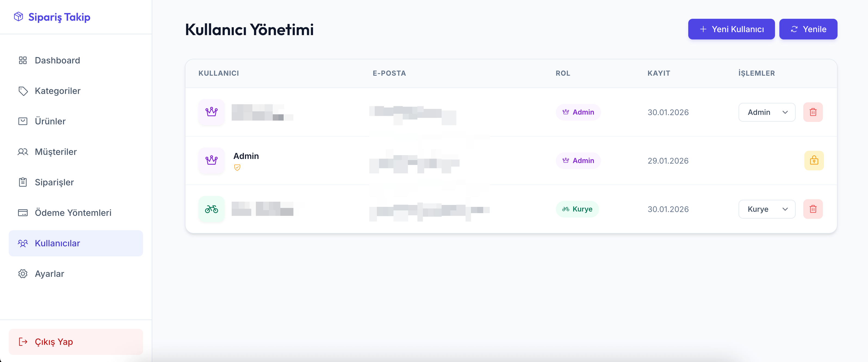Delete the first Admin user with trash icon
868x362 pixels.
click(813, 112)
